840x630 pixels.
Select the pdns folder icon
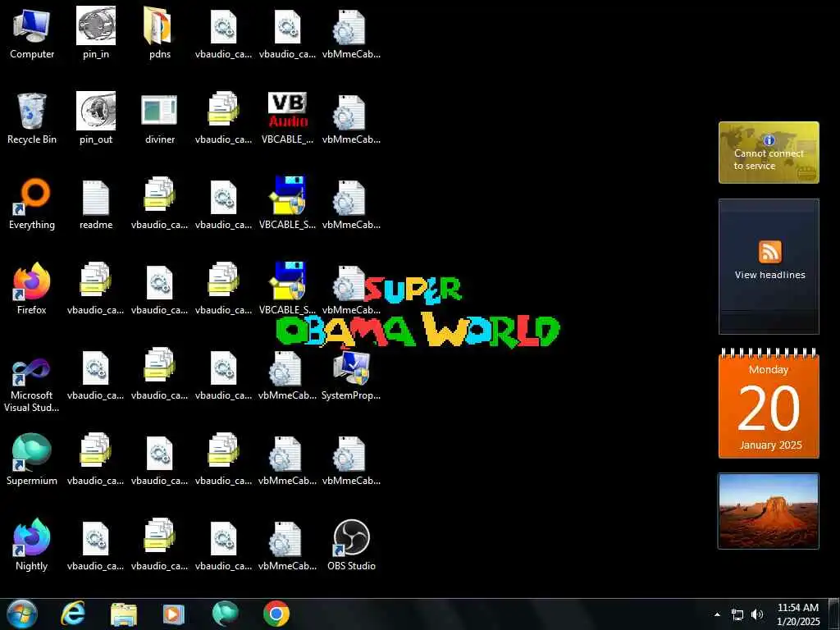[x=160, y=33]
